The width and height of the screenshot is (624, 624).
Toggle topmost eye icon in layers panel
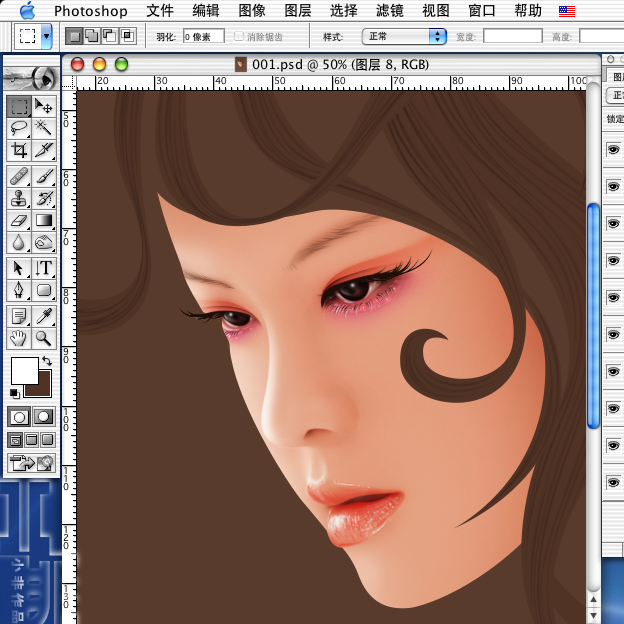point(613,150)
